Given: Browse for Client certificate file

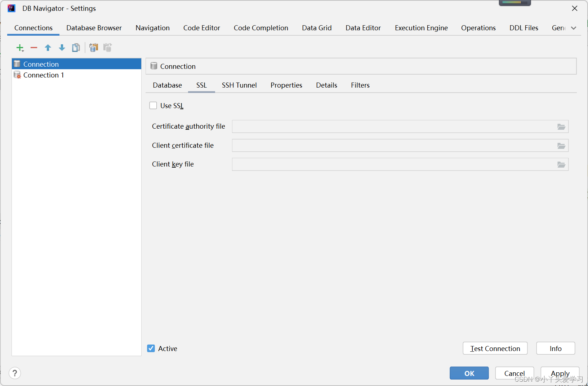Looking at the screenshot, I should (x=561, y=146).
